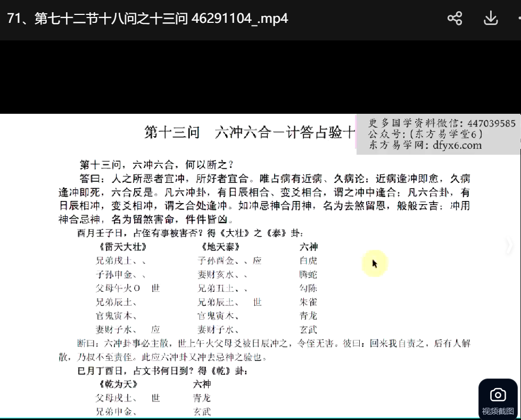Screen dimensions: 521x420
Task: Click the 《乾为天》 hexagram label
Action: [x=118, y=384]
